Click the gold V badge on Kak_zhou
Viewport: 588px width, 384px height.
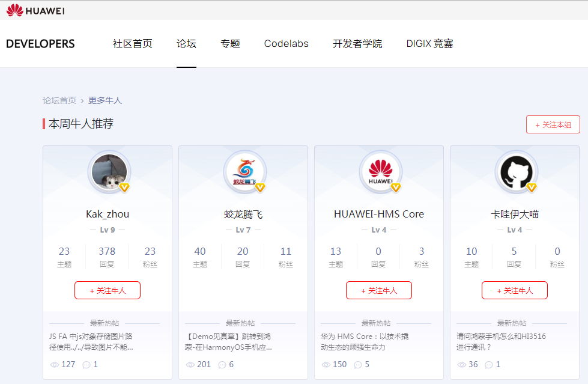125,187
